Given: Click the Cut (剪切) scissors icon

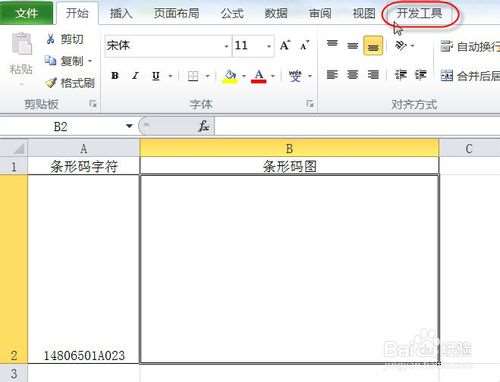Looking at the screenshot, I should (x=51, y=39).
